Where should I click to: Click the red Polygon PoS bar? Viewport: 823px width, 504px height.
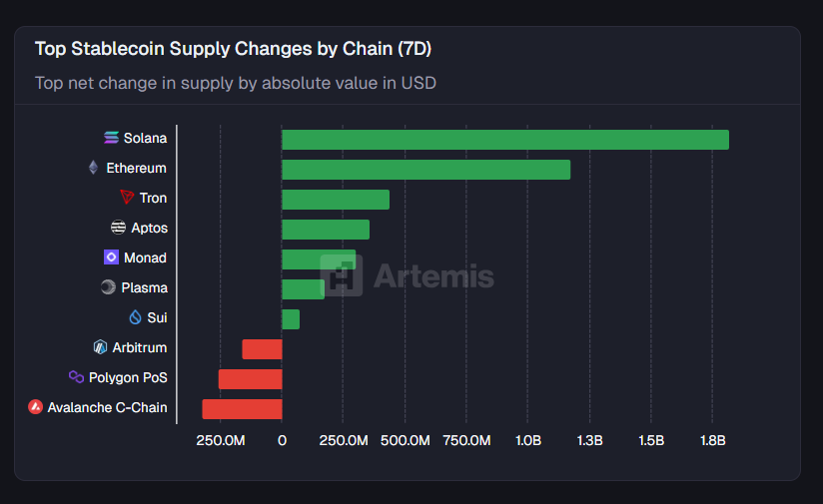pos(250,379)
